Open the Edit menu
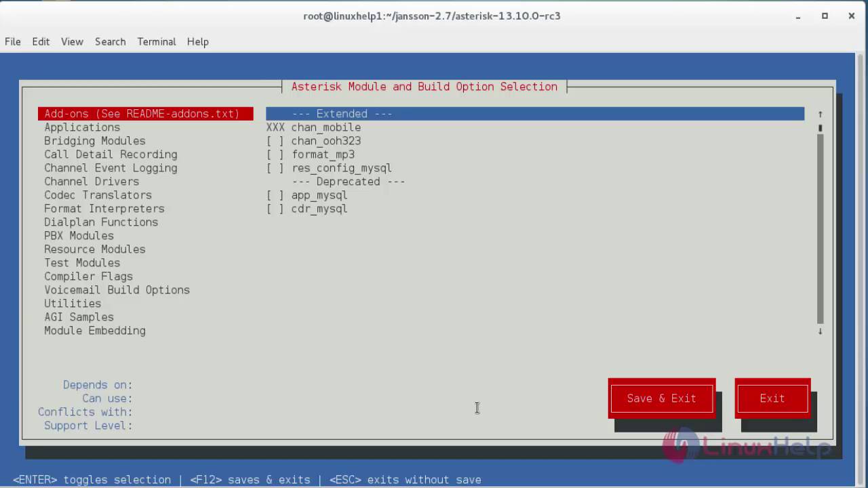The height and width of the screenshot is (488, 868). [41, 41]
